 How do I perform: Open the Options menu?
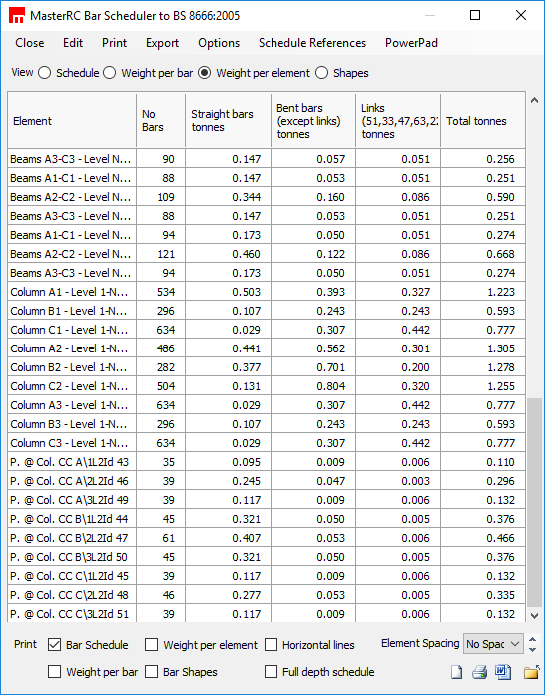(219, 43)
